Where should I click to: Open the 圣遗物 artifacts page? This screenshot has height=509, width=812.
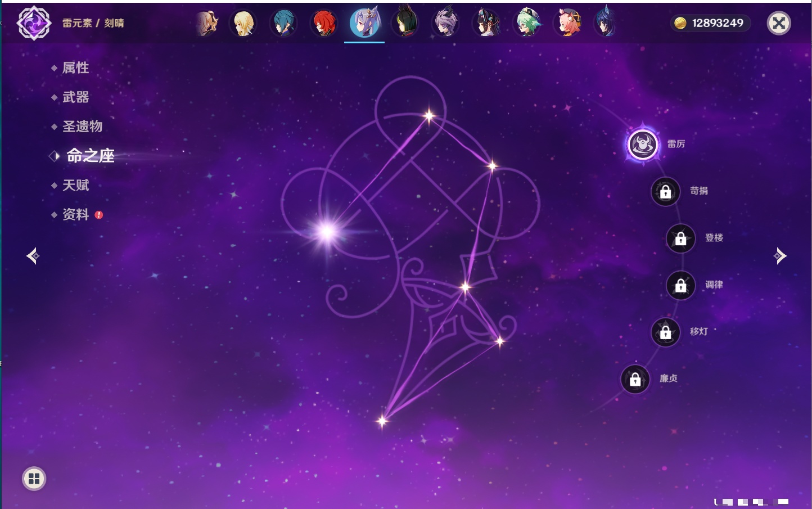pos(82,127)
